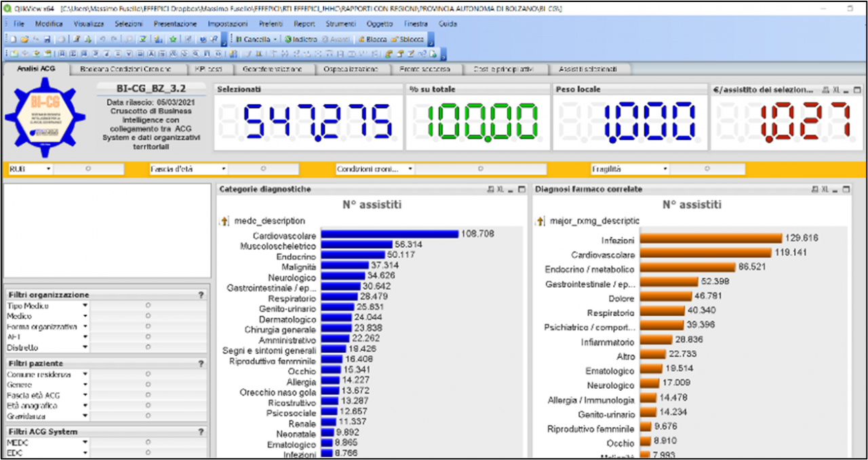Viewport: 868px width, 460px height.
Task: Open the Ospedalizzazione tab
Action: click(349, 69)
